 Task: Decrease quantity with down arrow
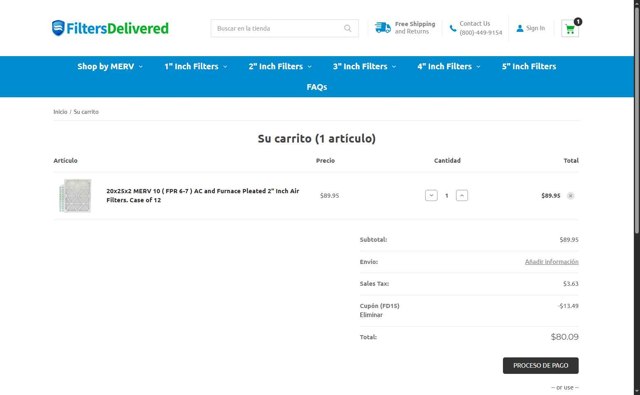pos(431,195)
